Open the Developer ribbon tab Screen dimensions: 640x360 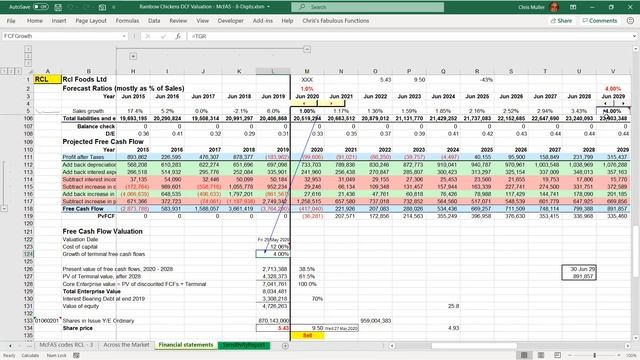click(x=230, y=20)
